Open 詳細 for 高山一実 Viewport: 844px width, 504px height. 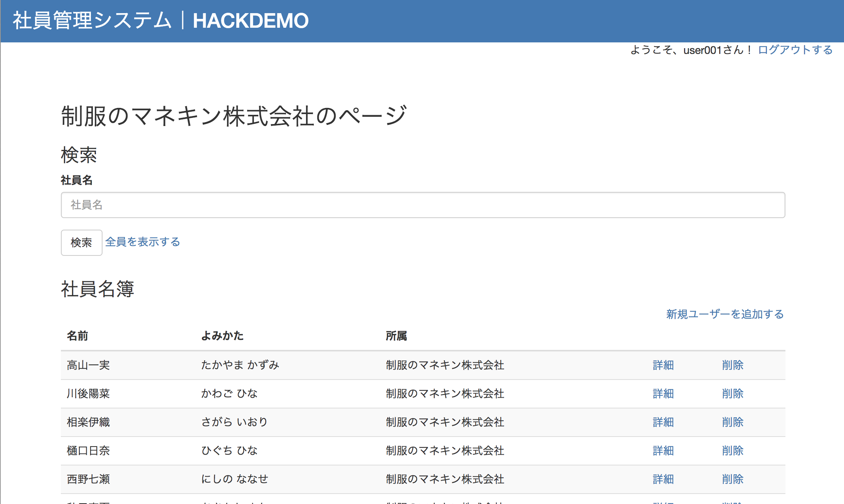point(663,365)
